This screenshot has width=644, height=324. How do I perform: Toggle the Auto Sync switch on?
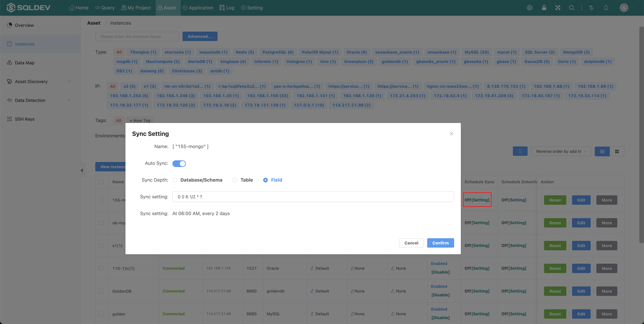pos(179,163)
